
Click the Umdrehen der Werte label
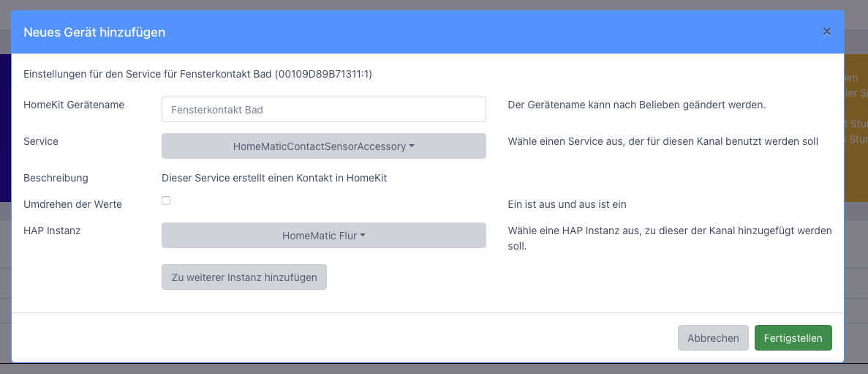click(x=72, y=204)
